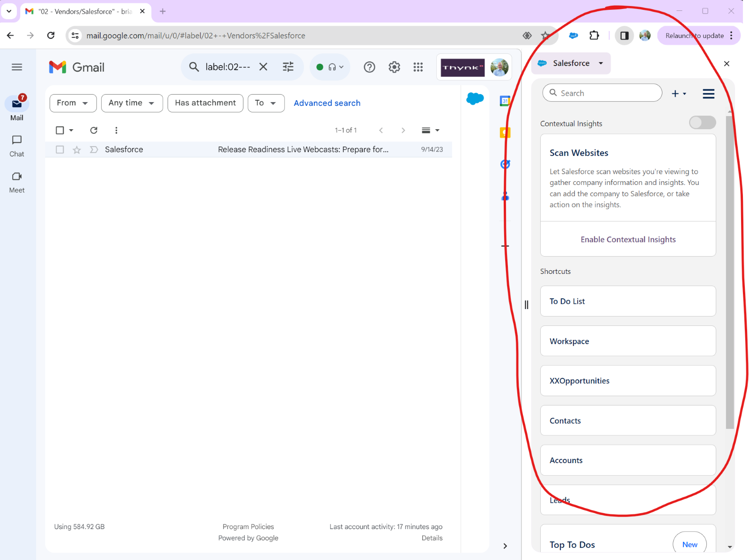Open Chrome Extensions puzzle icon
The height and width of the screenshot is (560, 749).
pyautogui.click(x=594, y=36)
